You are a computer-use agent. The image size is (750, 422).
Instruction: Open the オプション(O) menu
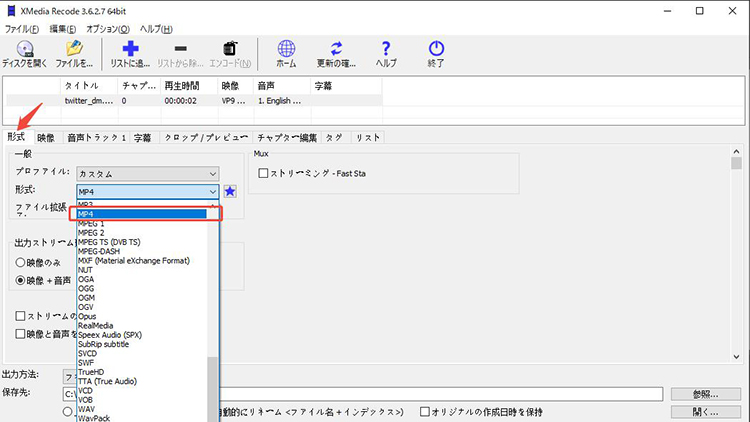108,29
